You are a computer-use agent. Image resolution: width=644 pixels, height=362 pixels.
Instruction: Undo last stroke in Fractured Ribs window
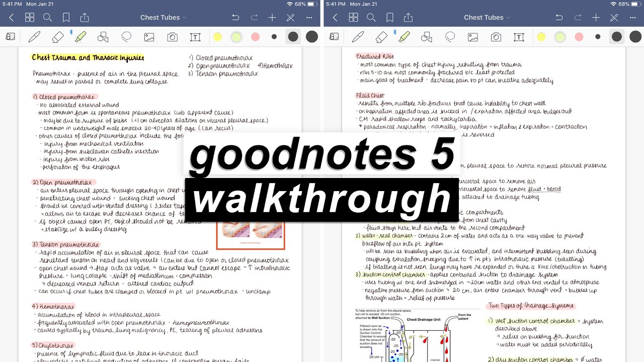tap(559, 18)
